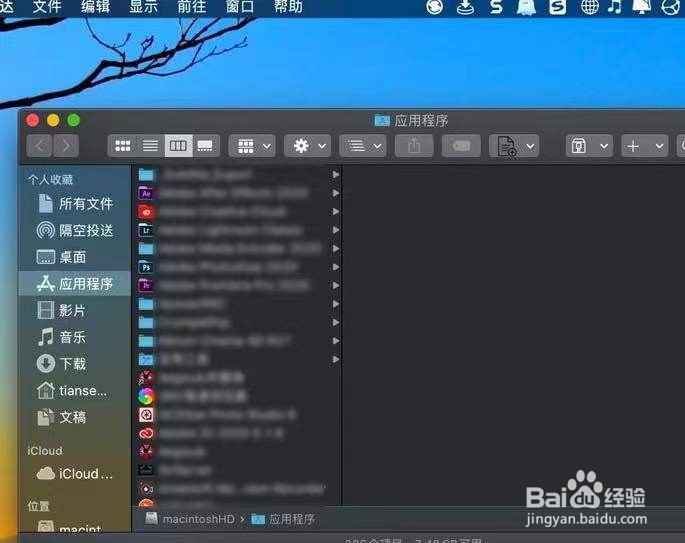This screenshot has height=543, width=685.
Task: Switch to gallery view
Action: tap(205, 145)
